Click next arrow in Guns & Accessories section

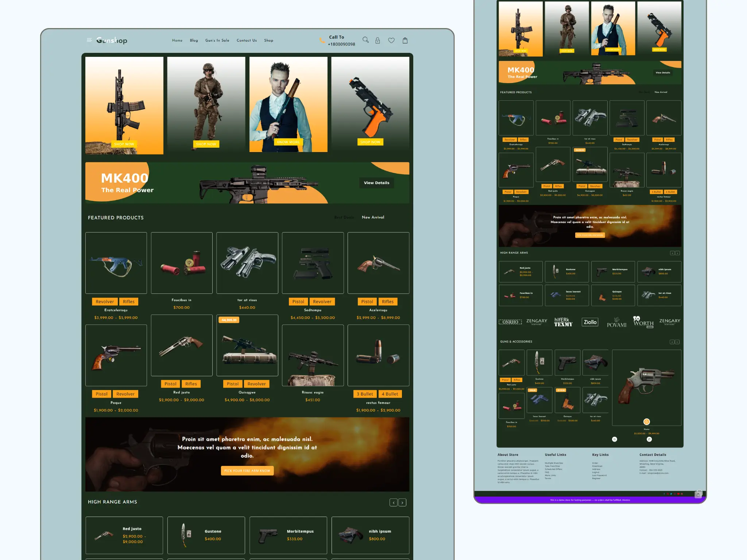click(677, 342)
